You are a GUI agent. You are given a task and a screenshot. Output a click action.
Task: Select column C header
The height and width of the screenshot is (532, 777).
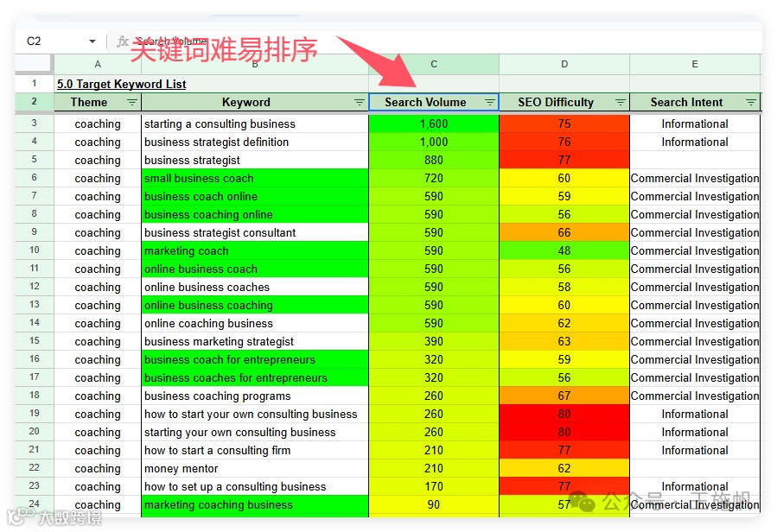434,65
